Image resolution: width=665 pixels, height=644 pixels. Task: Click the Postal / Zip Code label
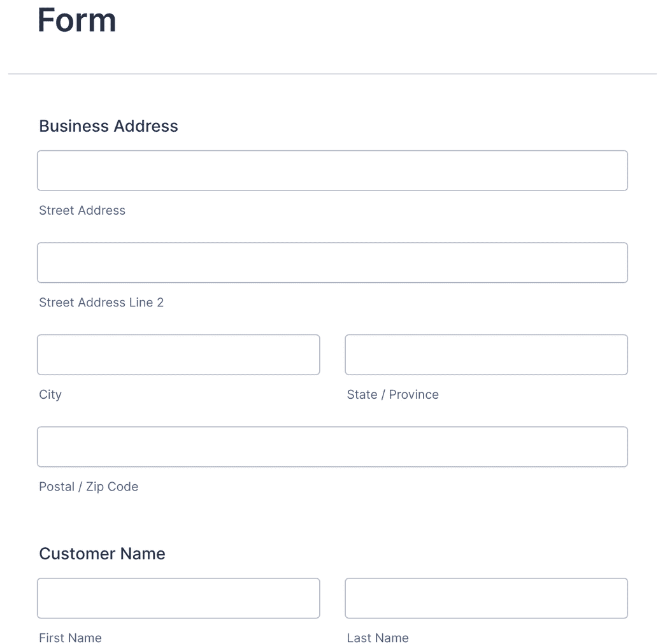[88, 486]
